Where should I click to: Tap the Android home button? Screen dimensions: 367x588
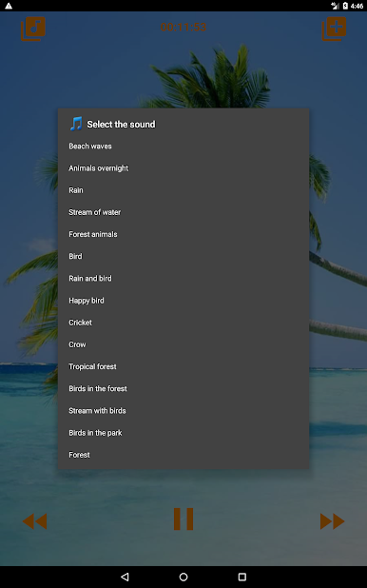[x=183, y=577]
